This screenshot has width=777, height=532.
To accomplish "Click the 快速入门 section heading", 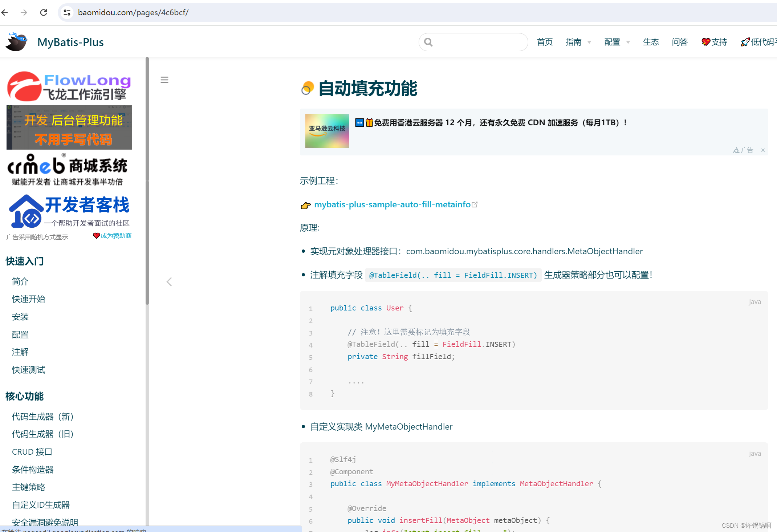I will coord(25,261).
